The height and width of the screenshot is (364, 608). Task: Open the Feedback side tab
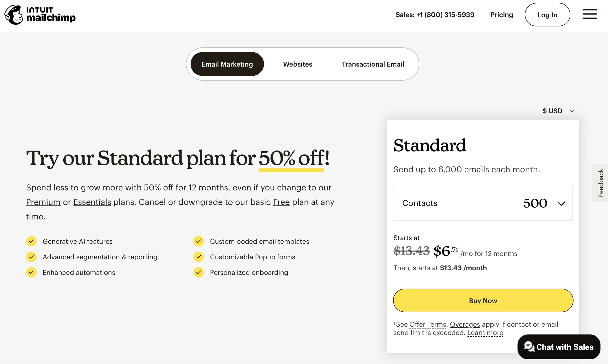pos(601,183)
